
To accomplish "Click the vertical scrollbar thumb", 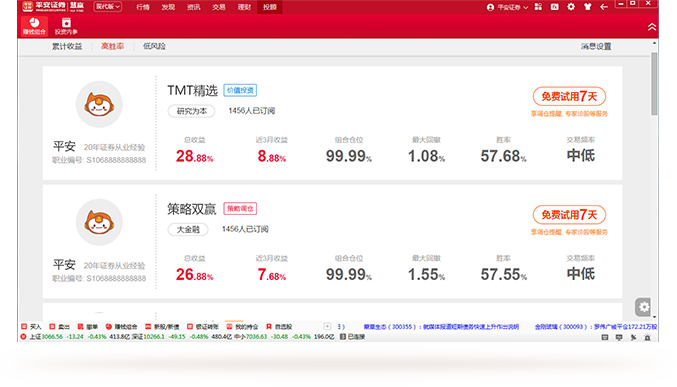I will [x=655, y=83].
